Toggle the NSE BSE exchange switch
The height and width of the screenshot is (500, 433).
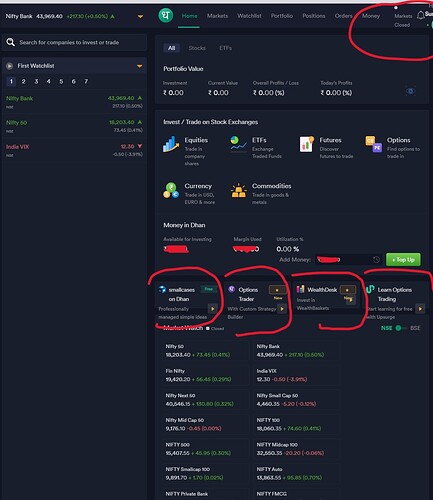[x=400, y=328]
